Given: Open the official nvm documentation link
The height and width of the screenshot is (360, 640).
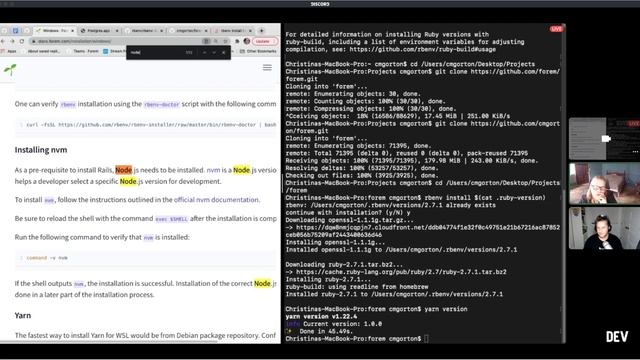Looking at the screenshot, I should click(216, 200).
